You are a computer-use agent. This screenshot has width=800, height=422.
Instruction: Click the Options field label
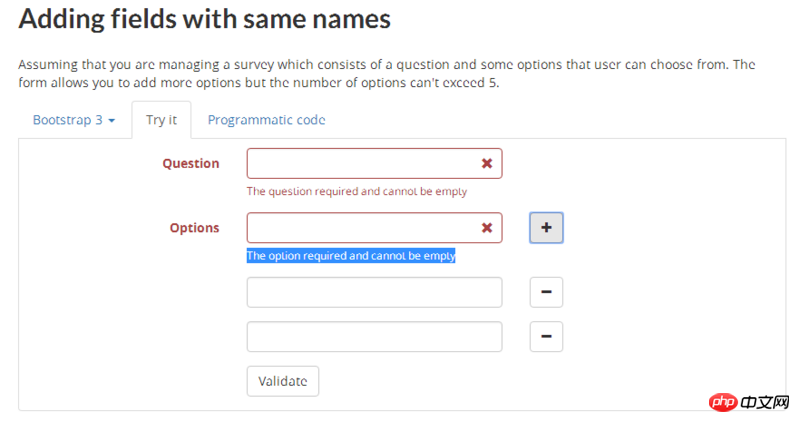pos(194,228)
